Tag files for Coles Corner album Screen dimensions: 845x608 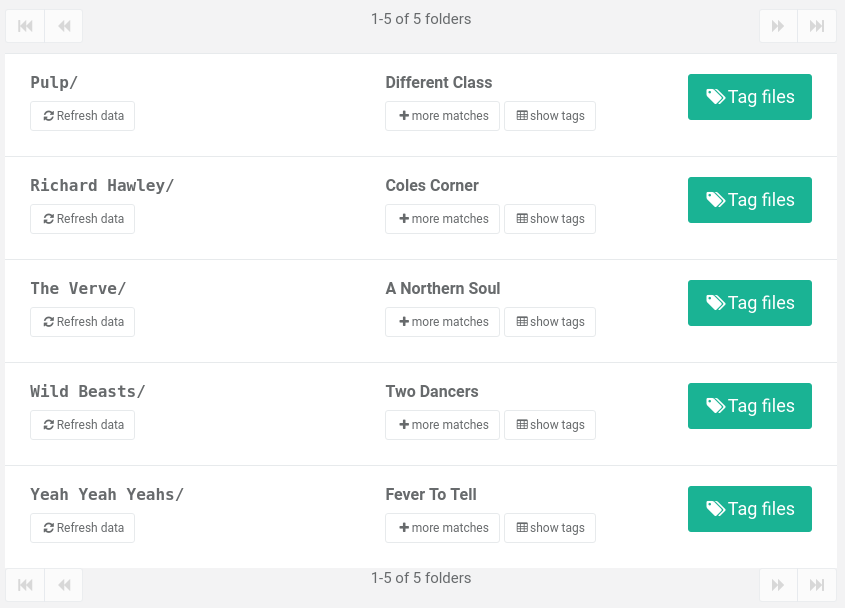coord(750,200)
